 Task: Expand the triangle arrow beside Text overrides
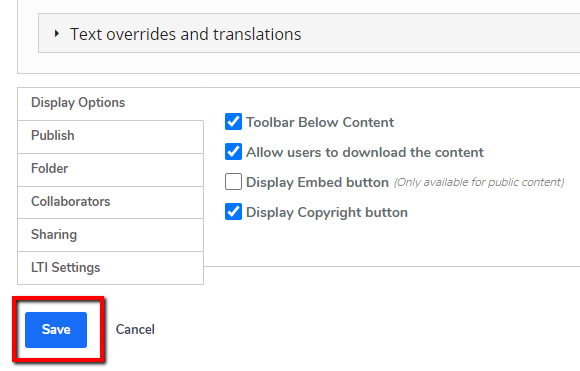(57, 34)
